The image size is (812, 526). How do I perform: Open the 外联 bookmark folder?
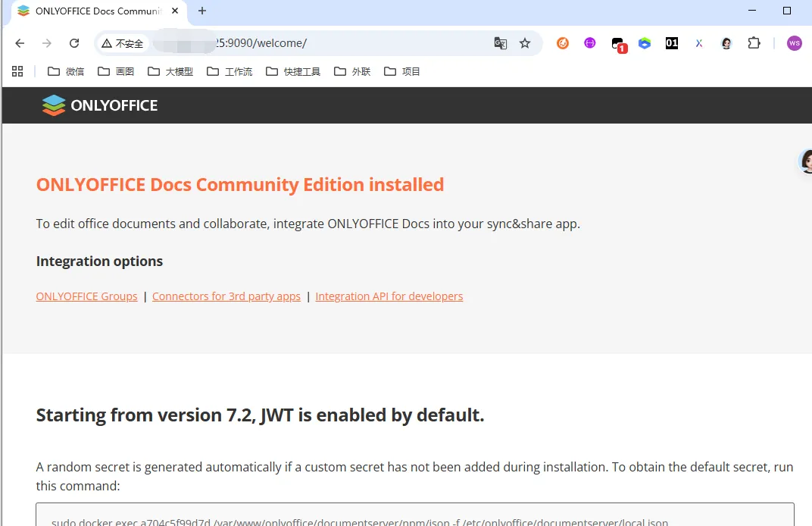click(x=352, y=71)
